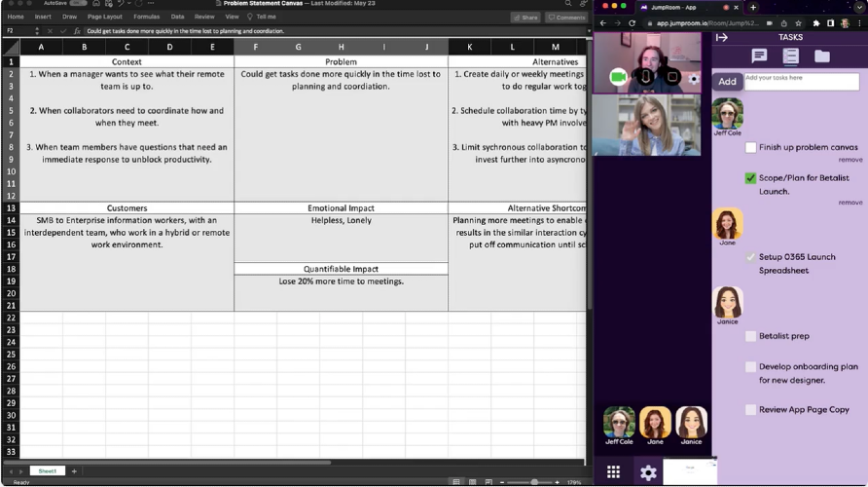Toggle the green camera button on video
The height and width of the screenshot is (487, 868).
pos(618,77)
